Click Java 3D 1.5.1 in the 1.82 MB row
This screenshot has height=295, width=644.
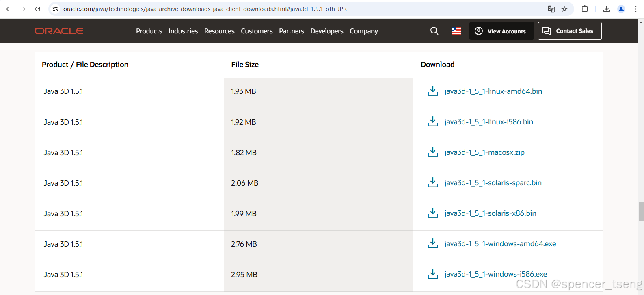[x=63, y=152]
